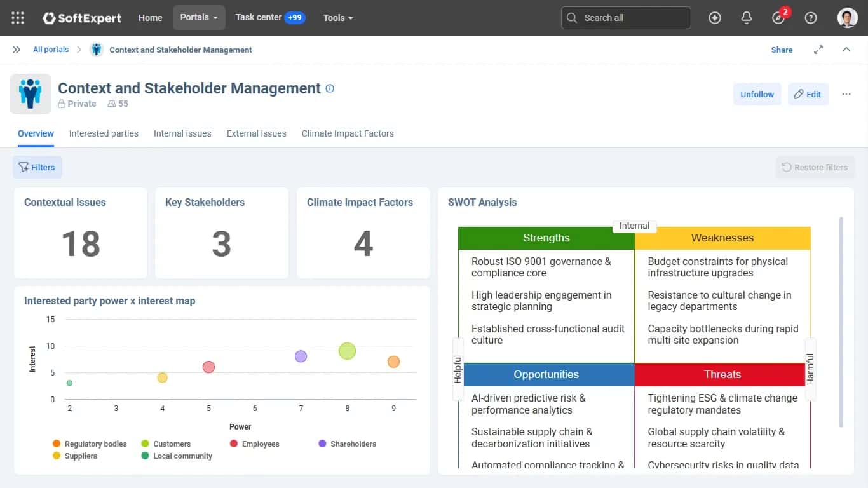This screenshot has width=868, height=488.
Task: Open the help question mark icon
Action: coord(811,18)
